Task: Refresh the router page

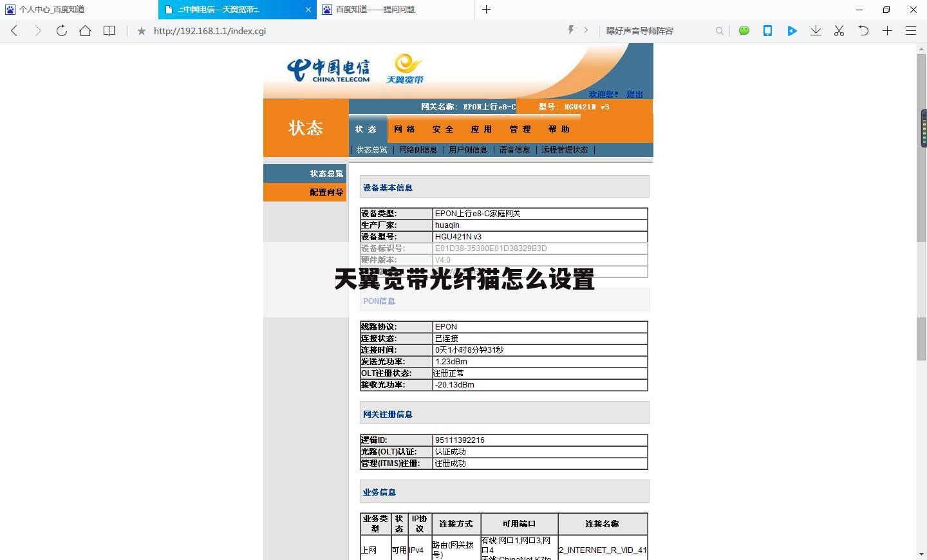Action: point(61,30)
